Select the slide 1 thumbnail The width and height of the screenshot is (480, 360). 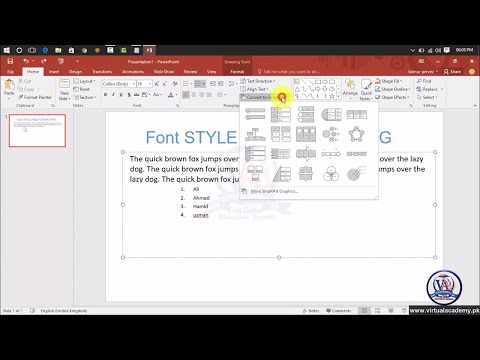click(37, 130)
